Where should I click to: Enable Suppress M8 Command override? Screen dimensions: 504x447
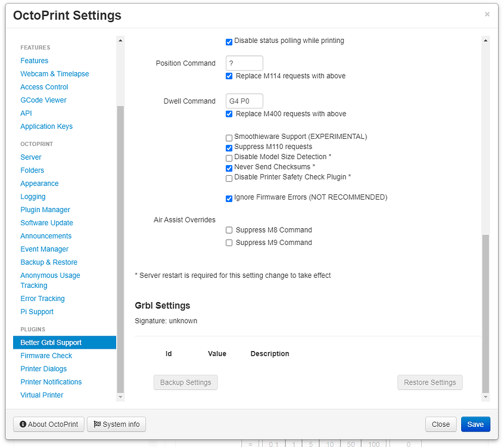pyautogui.click(x=229, y=229)
